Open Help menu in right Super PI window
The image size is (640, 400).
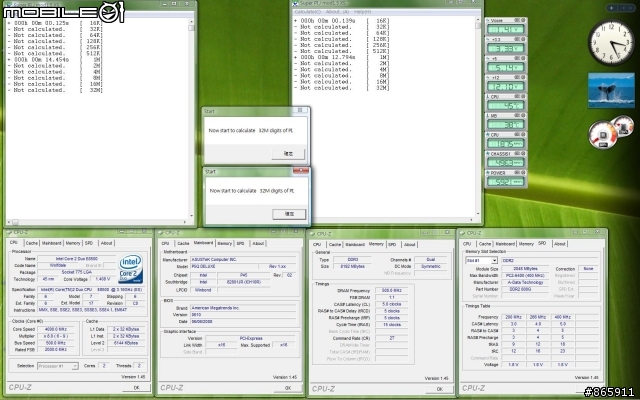(362, 12)
